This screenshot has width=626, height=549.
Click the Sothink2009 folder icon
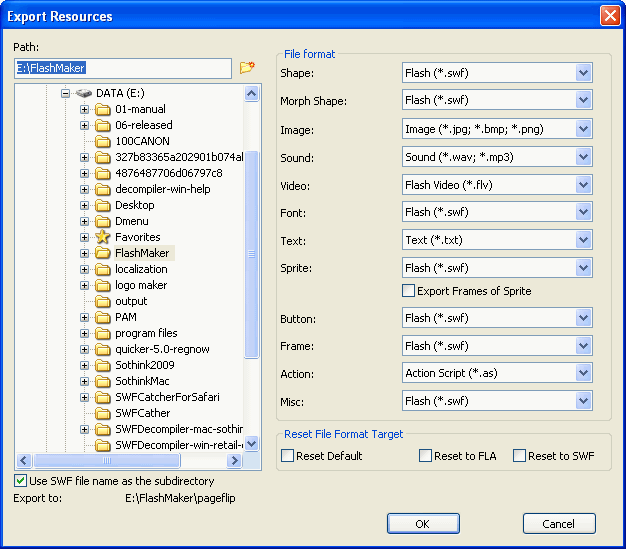[x=103, y=365]
